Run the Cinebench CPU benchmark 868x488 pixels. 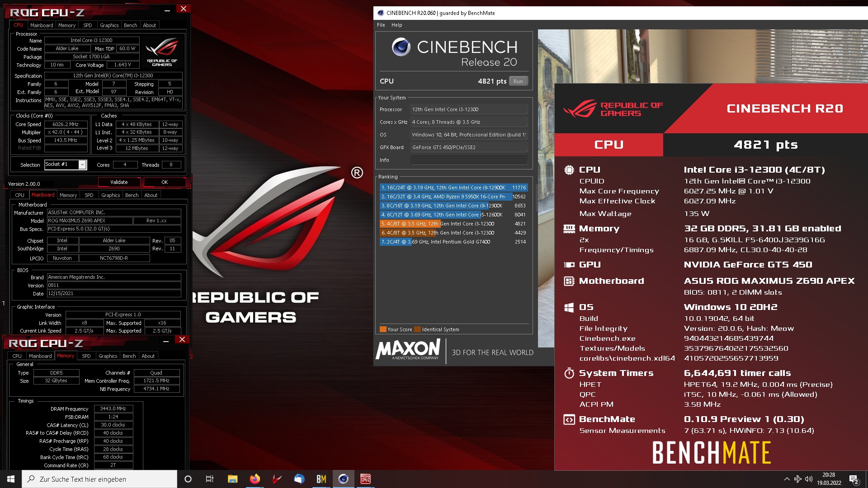(x=518, y=81)
